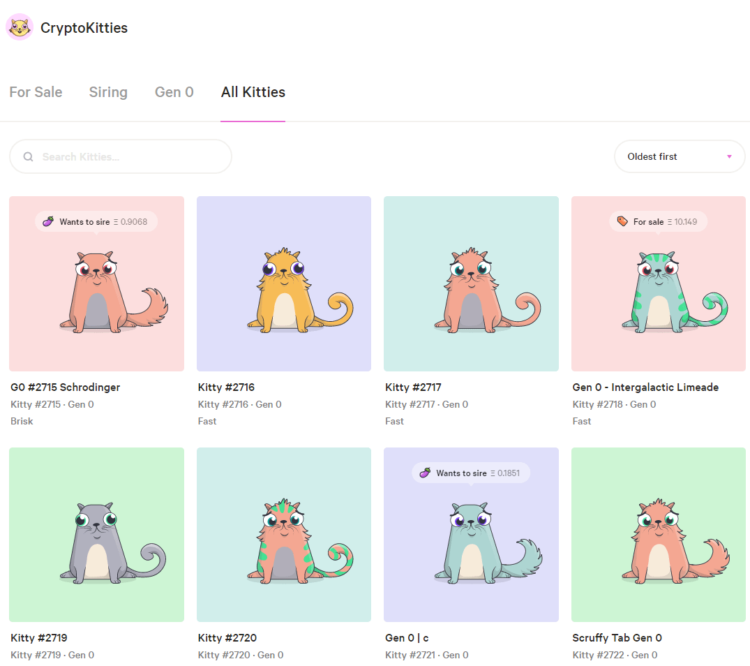The height and width of the screenshot is (666, 750).
Task: Open the CryptoKitties home title link
Action: coord(84,28)
